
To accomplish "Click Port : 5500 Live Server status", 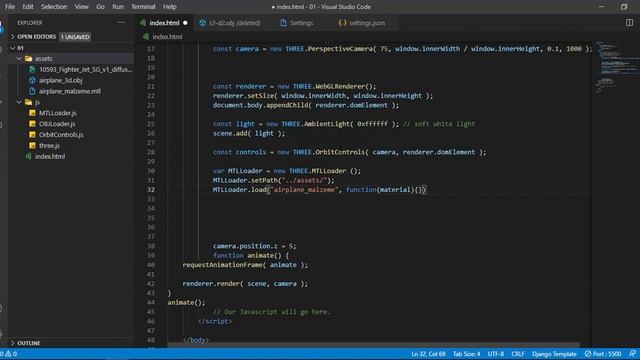I will (603, 354).
